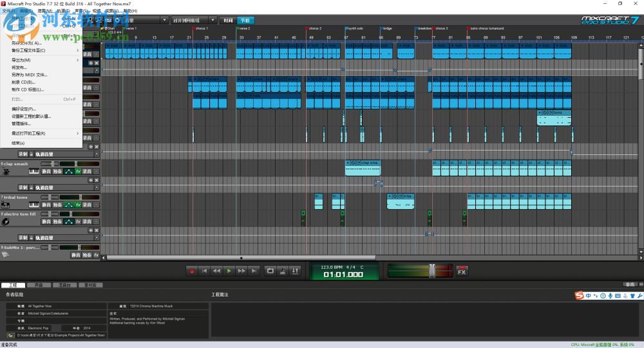The width and height of the screenshot is (644, 348).
Task: Click the chorus 2 timeline marker
Action: 315,28
